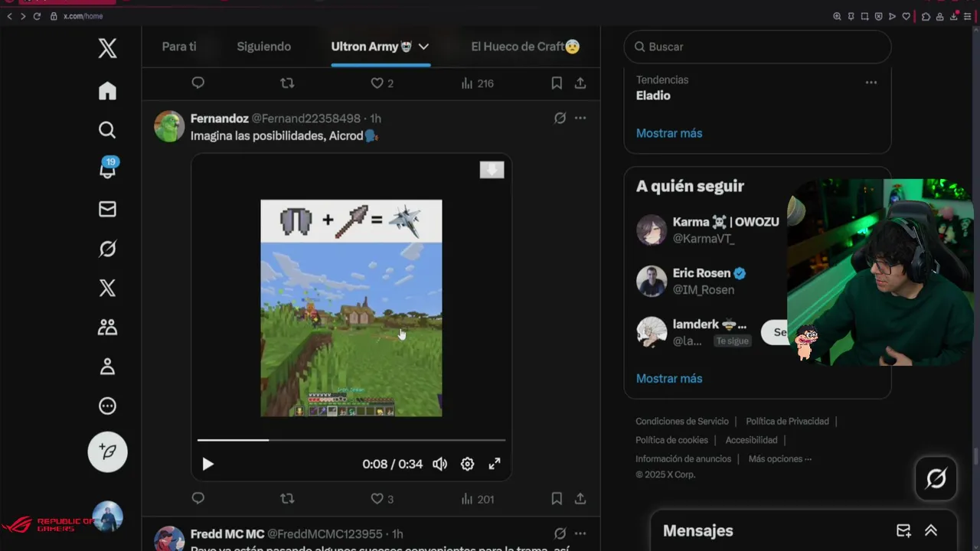Switch to the Para ti tab
This screenshot has width=980, height=551.
pyautogui.click(x=179, y=47)
